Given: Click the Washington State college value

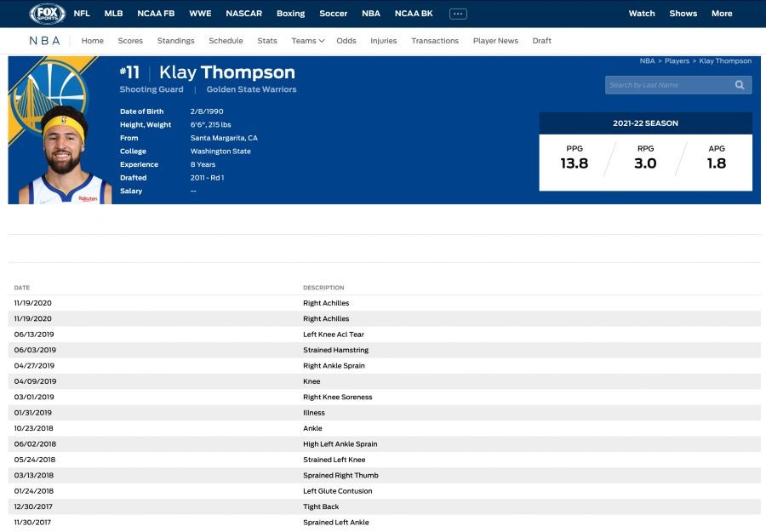Looking at the screenshot, I should click(x=220, y=152).
